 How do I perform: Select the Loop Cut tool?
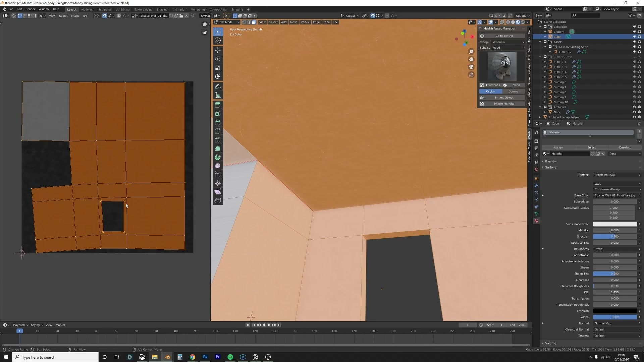coord(218,131)
